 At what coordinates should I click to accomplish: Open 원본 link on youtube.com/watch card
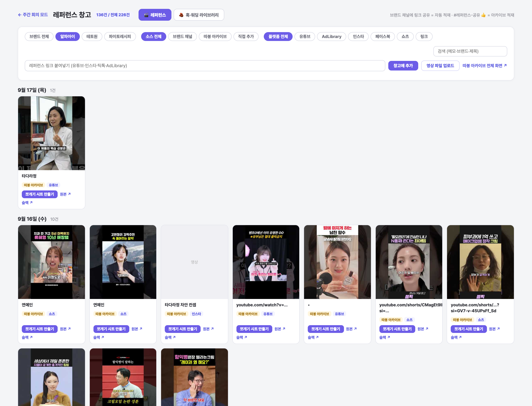pyautogui.click(x=280, y=329)
